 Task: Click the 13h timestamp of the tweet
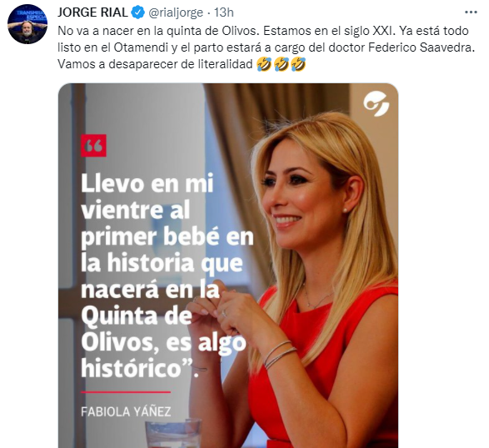click(223, 12)
